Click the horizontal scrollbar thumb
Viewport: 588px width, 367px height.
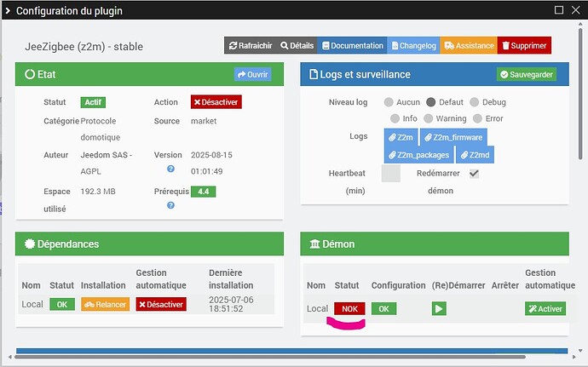270,357
